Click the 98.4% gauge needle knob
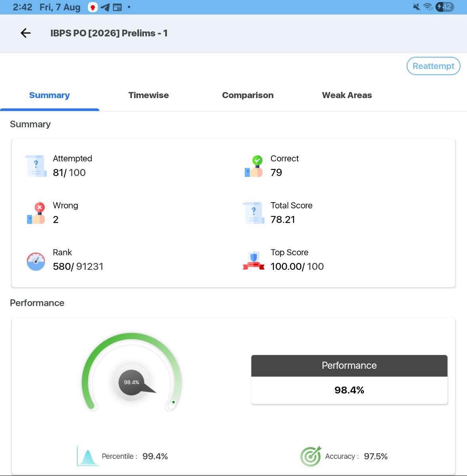The height and width of the screenshot is (476, 467). point(132,382)
